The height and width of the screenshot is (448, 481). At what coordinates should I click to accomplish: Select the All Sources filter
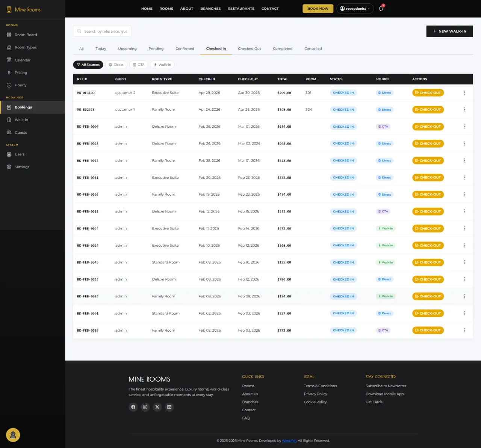[88, 65]
